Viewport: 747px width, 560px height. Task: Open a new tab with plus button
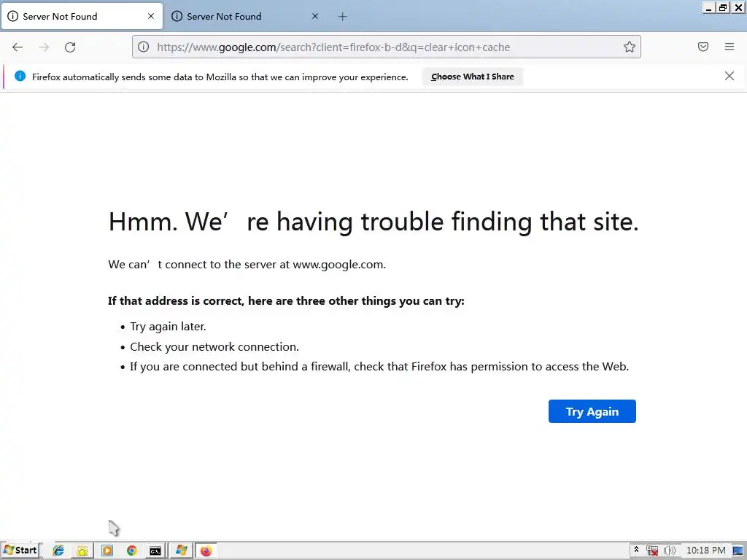[343, 17]
